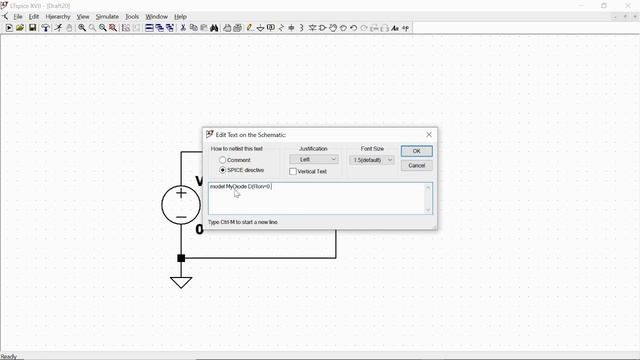Place a ground symbol from toolbar

click(260, 28)
